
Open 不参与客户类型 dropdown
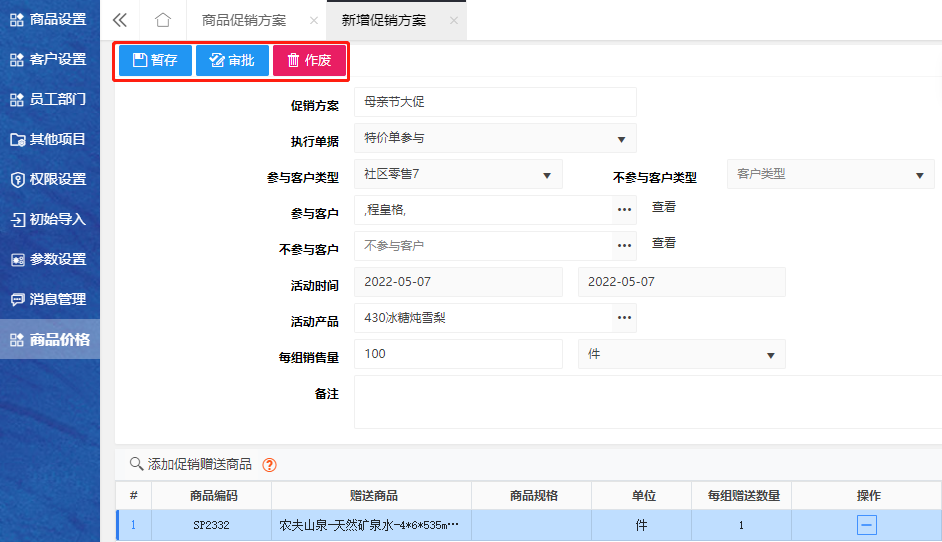[x=919, y=175]
